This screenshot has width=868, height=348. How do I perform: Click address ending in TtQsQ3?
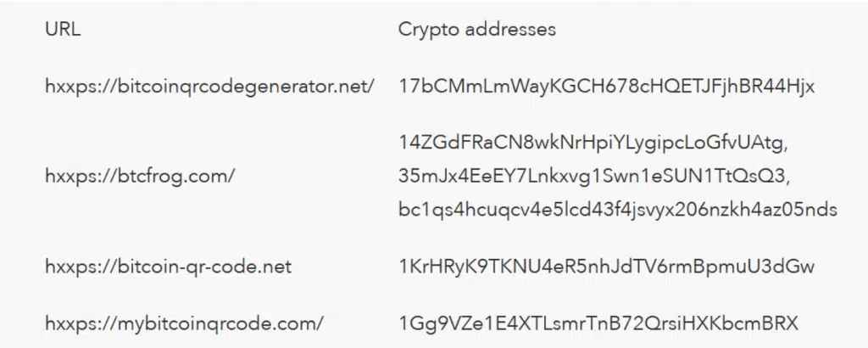pos(592,177)
